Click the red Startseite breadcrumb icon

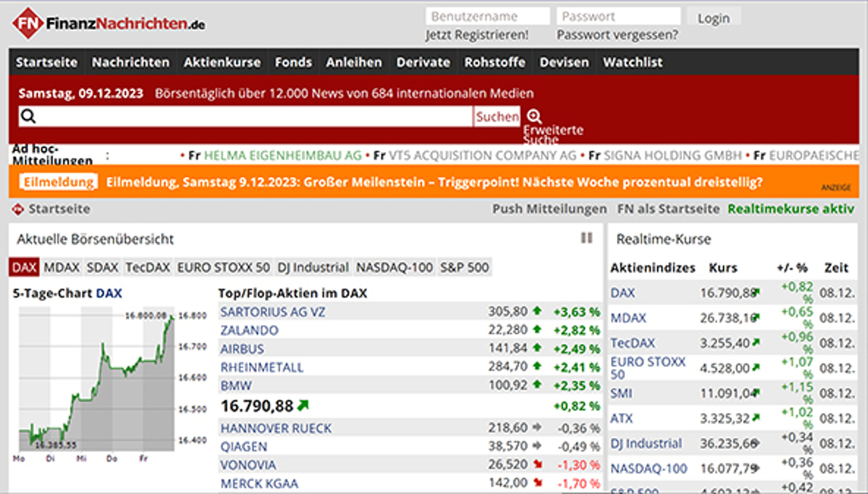18,209
